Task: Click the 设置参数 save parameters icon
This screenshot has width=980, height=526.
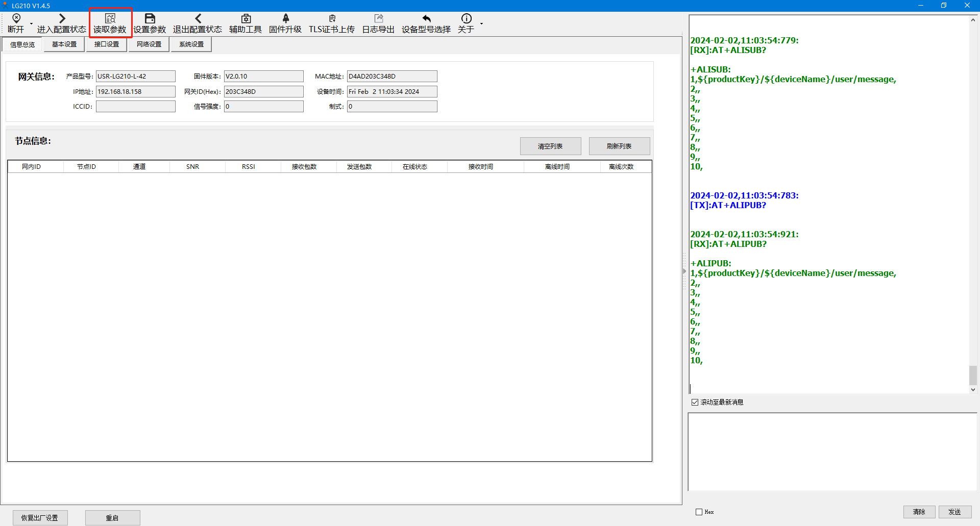Action: pos(150,18)
